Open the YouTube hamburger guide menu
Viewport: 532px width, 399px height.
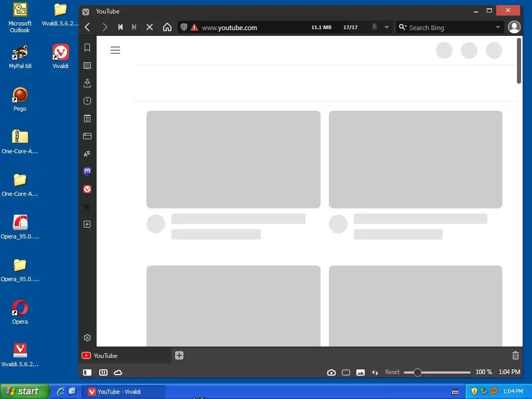[x=115, y=50]
